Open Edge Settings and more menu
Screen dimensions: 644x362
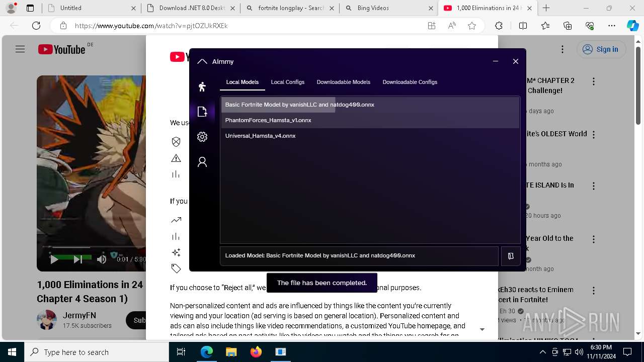612,26
